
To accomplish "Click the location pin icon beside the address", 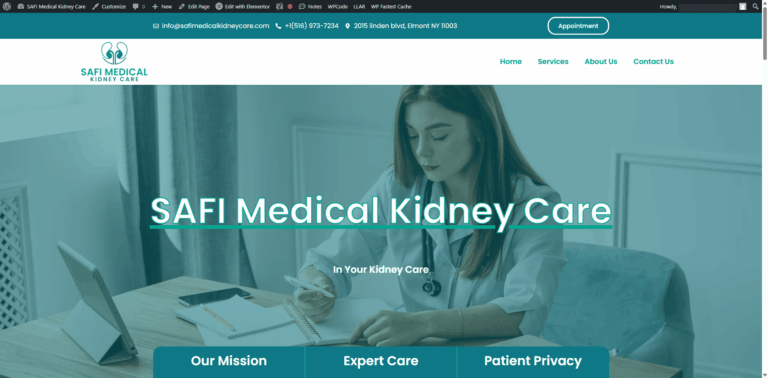I will coord(347,26).
